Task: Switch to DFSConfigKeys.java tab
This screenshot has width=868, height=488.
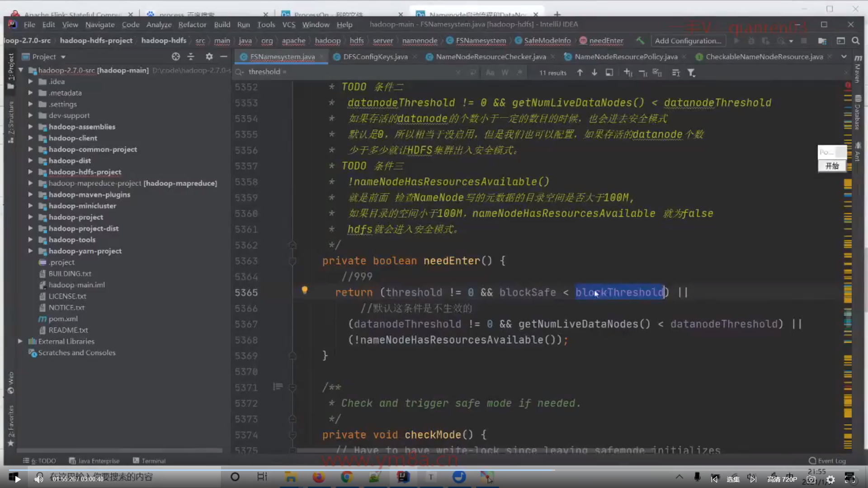Action: point(375,56)
